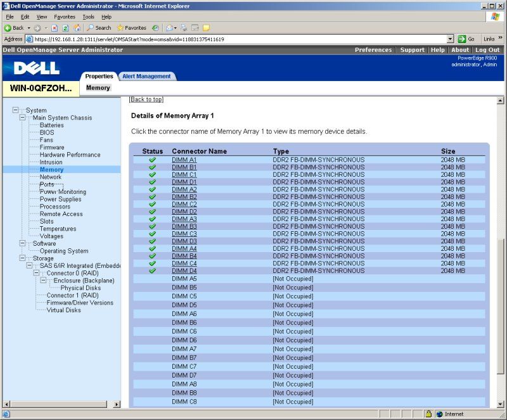Image resolution: width=507 pixels, height=420 pixels.
Task: Open the File menu
Action: click(x=10, y=17)
